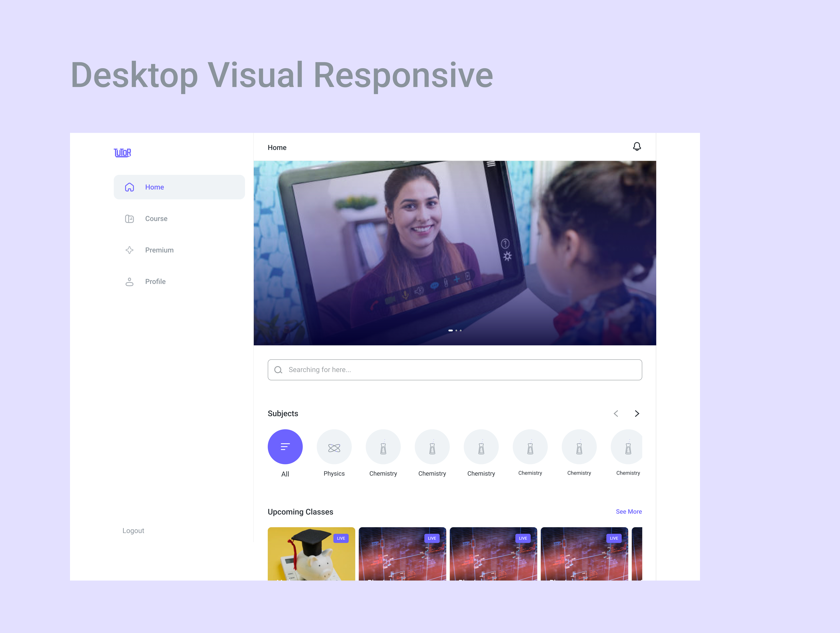This screenshot has height=633, width=840.
Task: Click the TUTOR logo
Action: pyautogui.click(x=122, y=153)
